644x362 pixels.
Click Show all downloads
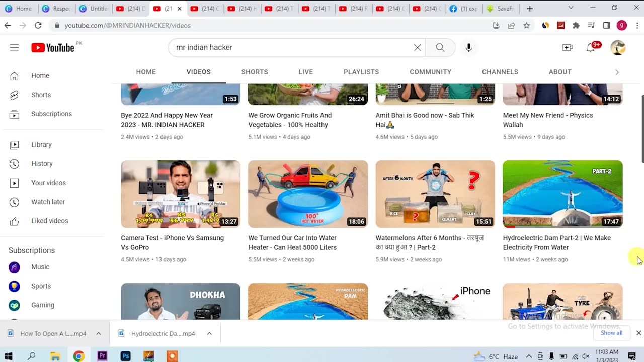click(x=612, y=333)
